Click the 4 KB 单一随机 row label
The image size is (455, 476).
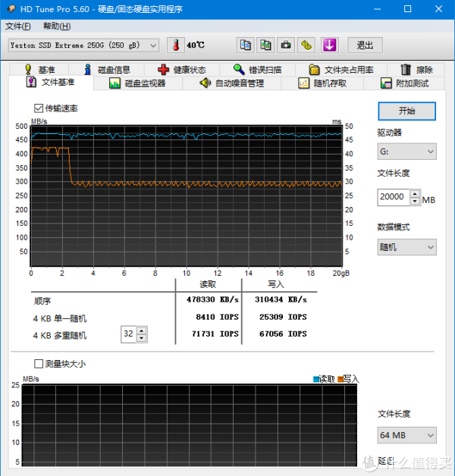60,318
